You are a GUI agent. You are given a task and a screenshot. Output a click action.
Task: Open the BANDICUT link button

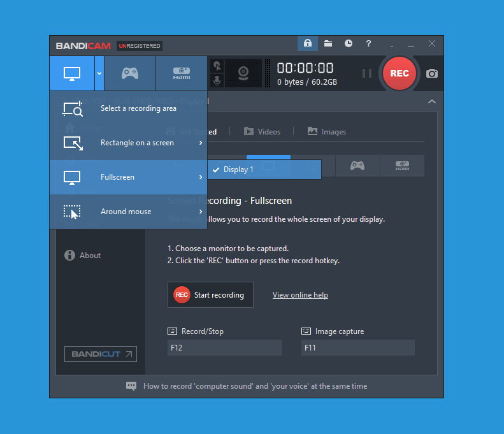[101, 354]
